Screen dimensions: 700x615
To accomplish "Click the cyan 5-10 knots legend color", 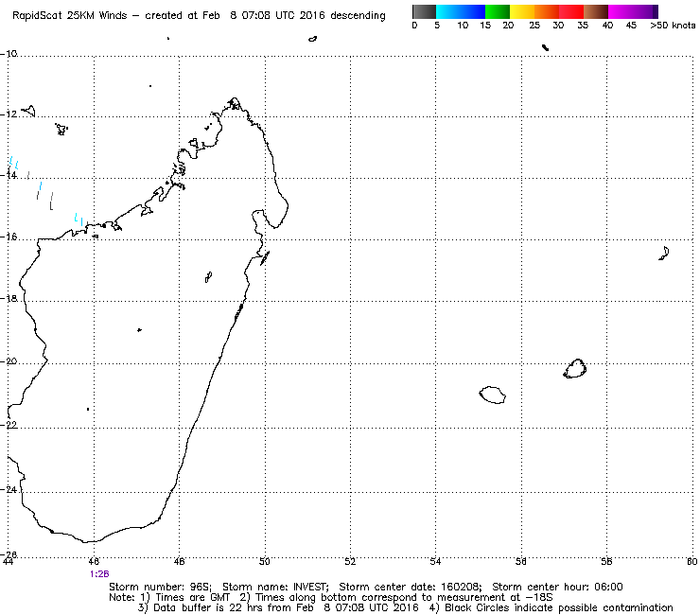I will [448, 11].
